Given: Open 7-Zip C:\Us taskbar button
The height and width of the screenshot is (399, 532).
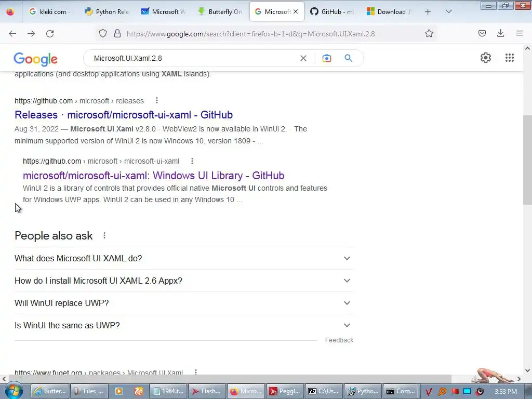Looking at the screenshot, I should coord(323,391).
